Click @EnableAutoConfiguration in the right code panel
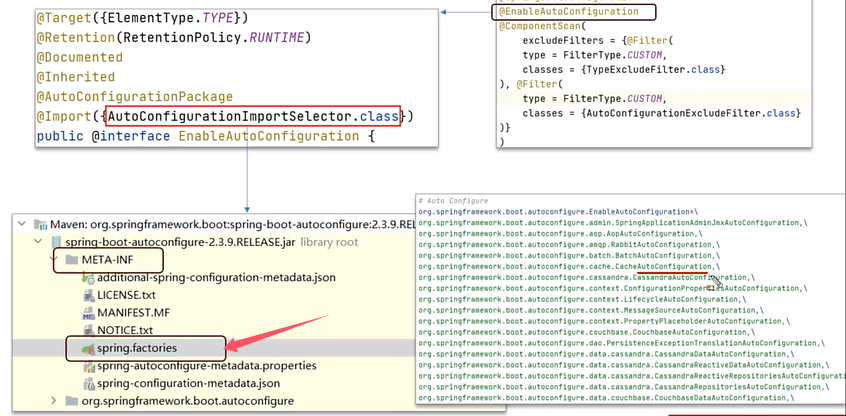 569,11
